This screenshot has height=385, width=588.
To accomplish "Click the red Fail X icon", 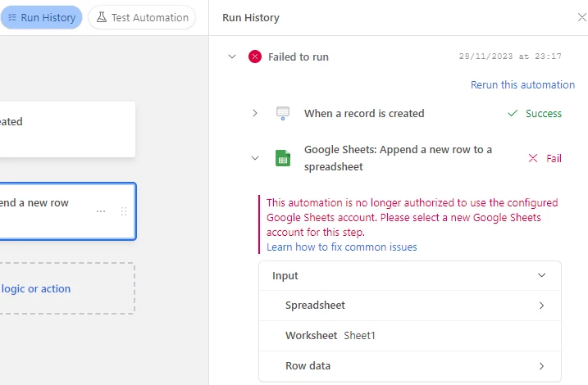I will tap(533, 158).
